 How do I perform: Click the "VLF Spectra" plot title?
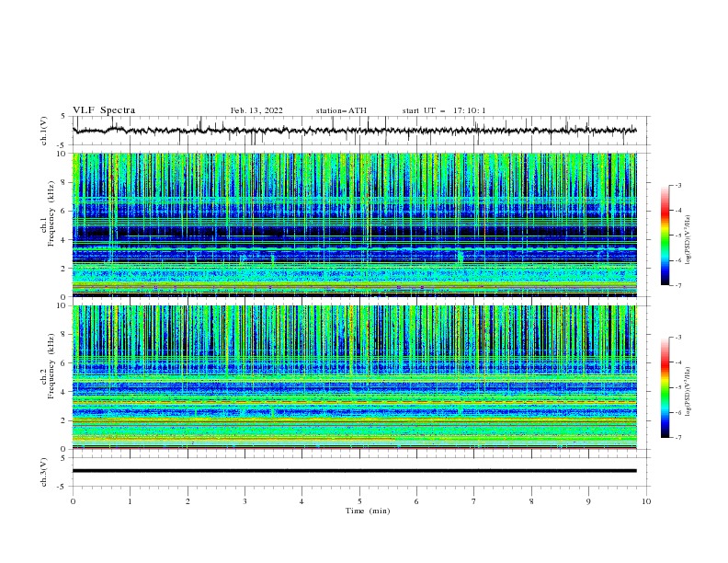104,110
